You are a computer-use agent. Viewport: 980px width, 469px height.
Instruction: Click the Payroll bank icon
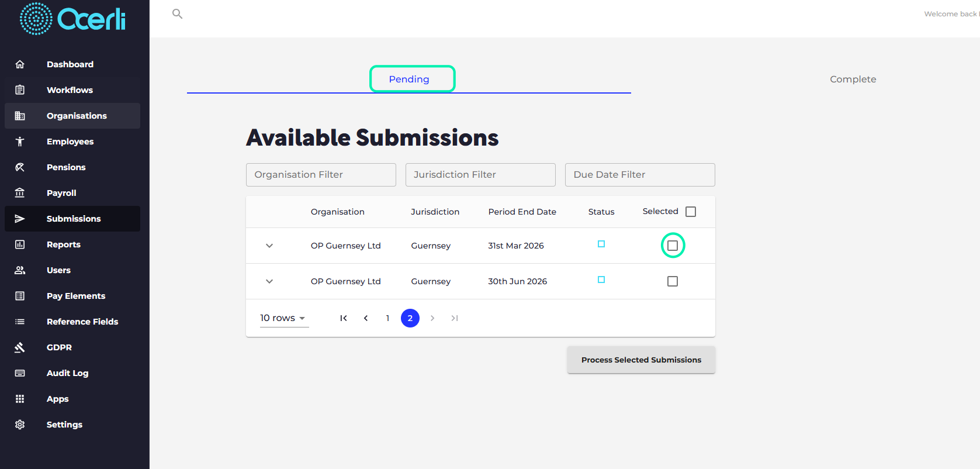point(20,193)
